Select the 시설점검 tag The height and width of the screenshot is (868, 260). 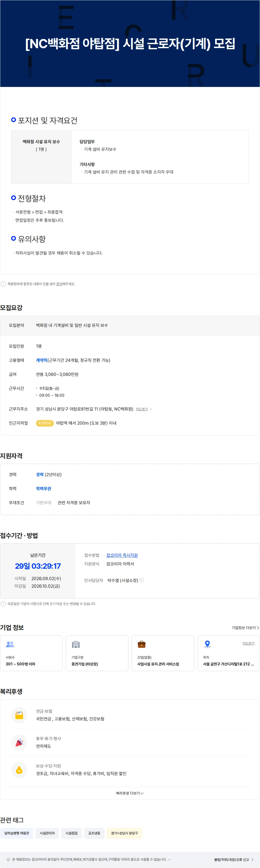click(x=71, y=833)
